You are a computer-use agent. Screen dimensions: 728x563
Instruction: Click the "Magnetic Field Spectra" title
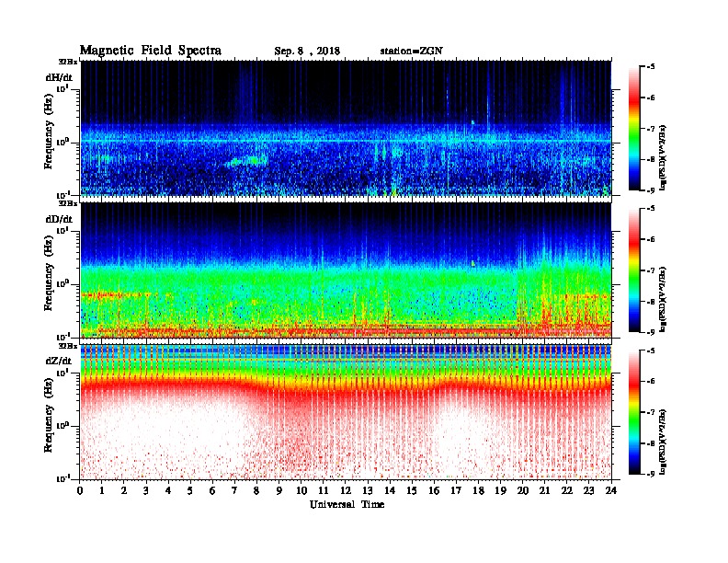(x=151, y=51)
